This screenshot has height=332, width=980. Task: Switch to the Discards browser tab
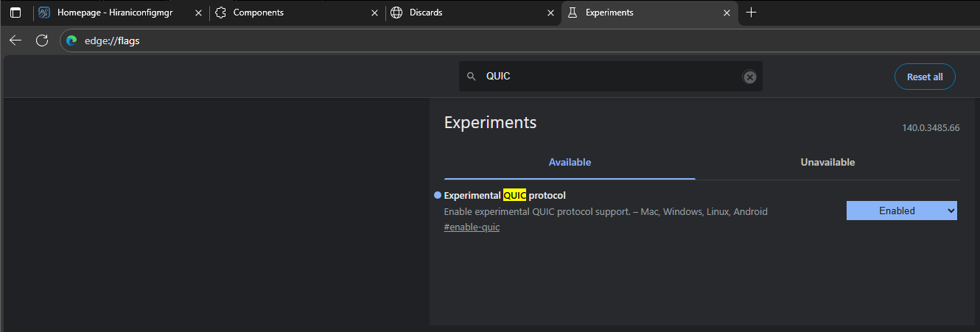464,13
